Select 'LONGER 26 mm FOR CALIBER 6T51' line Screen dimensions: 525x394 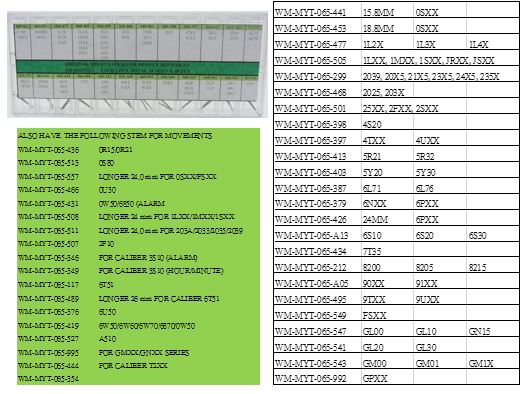159,298
